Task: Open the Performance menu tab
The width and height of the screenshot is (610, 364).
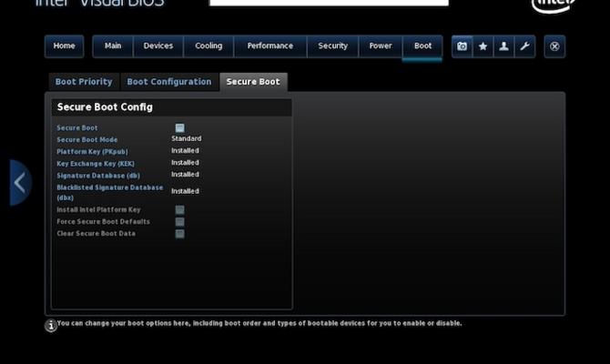Action: (x=270, y=46)
